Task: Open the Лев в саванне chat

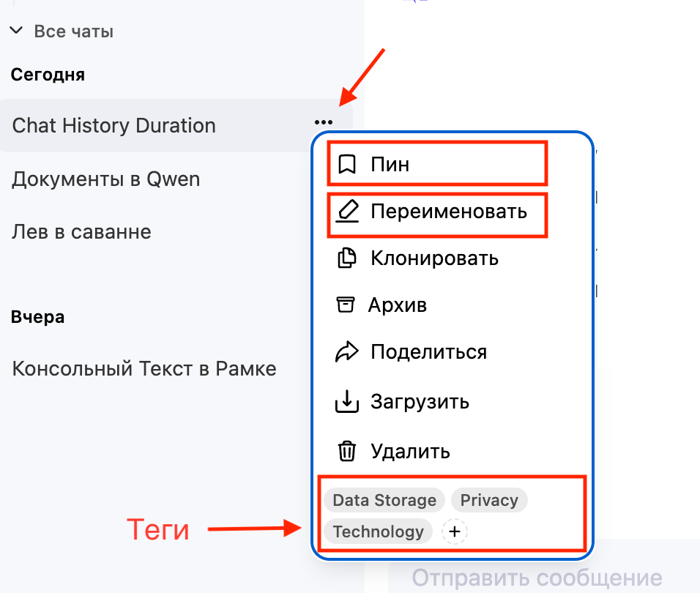Action: tap(82, 232)
